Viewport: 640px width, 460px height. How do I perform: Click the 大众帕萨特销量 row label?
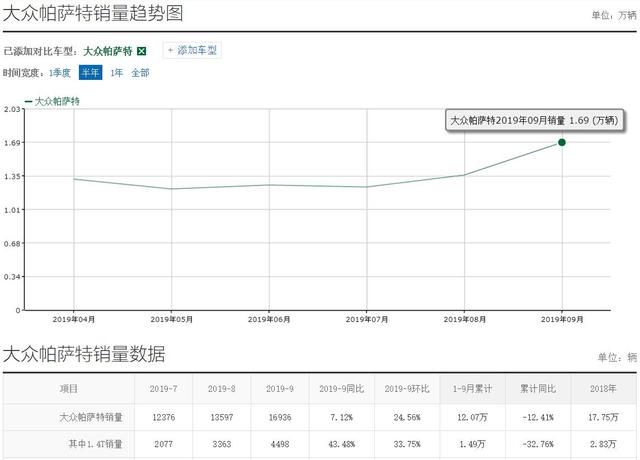point(91,417)
